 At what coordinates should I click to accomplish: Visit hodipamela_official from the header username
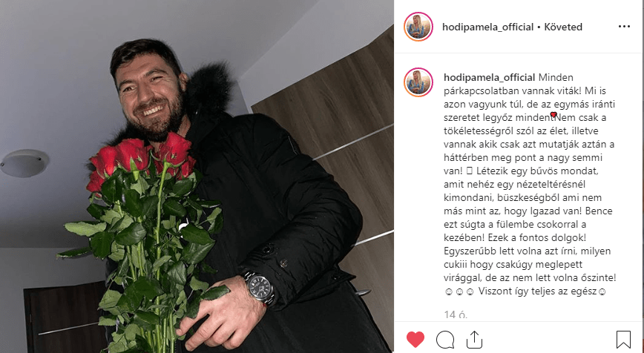(x=488, y=27)
